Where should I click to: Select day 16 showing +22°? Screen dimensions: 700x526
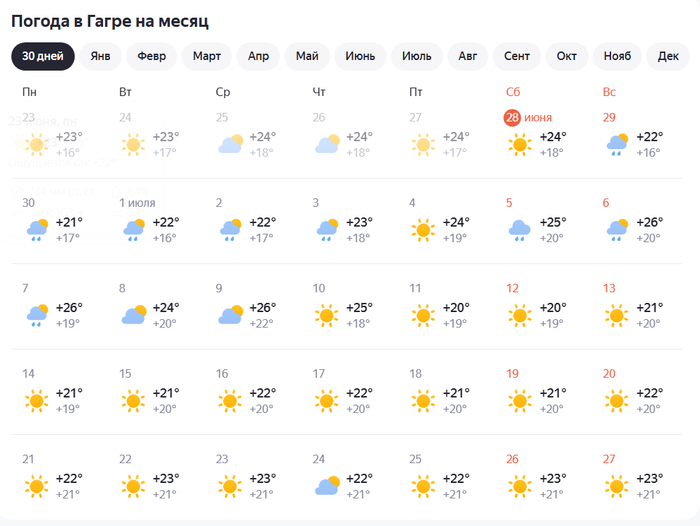pos(247,391)
